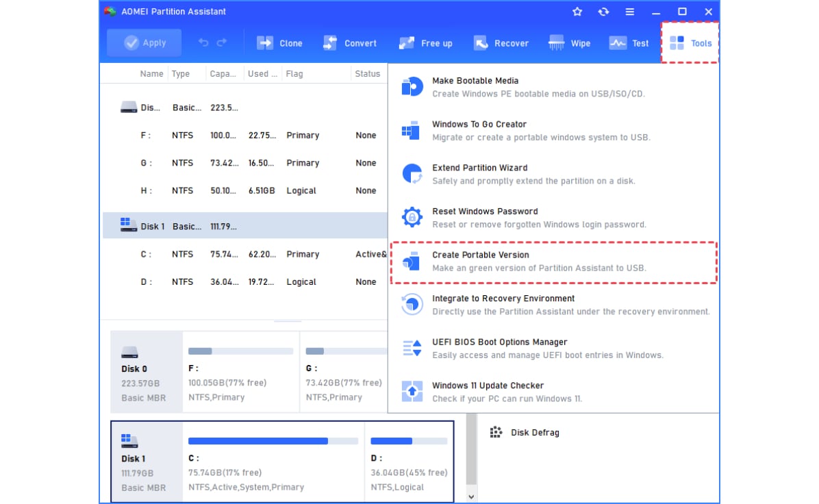Choose Create Portable Version
The height and width of the screenshot is (504, 819).
(x=554, y=262)
